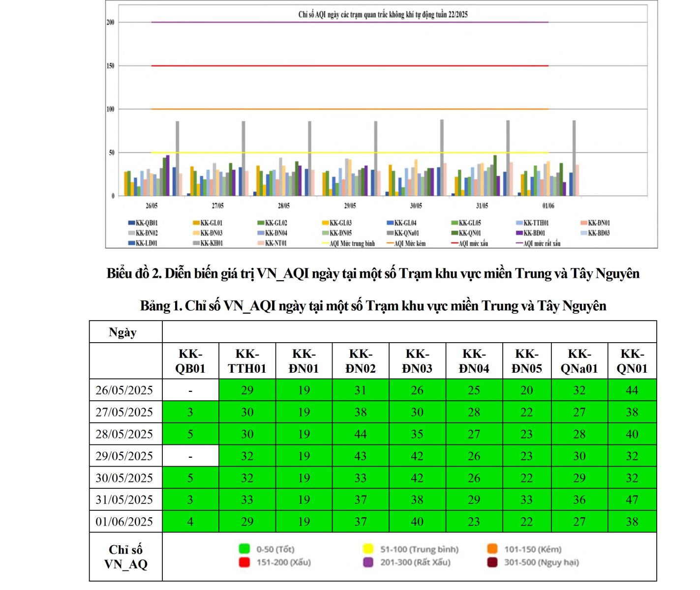Click the dark red 301-500 (Nguy hại) legend circle
This screenshot has height=590, width=700.
[x=492, y=562]
